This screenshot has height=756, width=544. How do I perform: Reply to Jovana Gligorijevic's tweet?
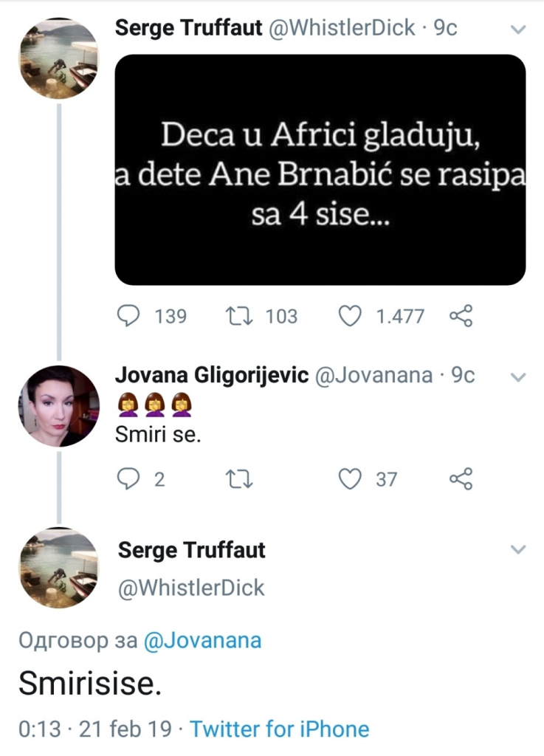(130, 479)
